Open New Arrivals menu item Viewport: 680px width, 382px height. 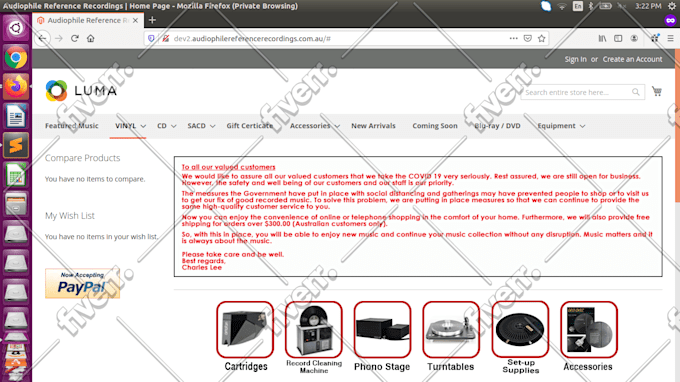(x=373, y=126)
